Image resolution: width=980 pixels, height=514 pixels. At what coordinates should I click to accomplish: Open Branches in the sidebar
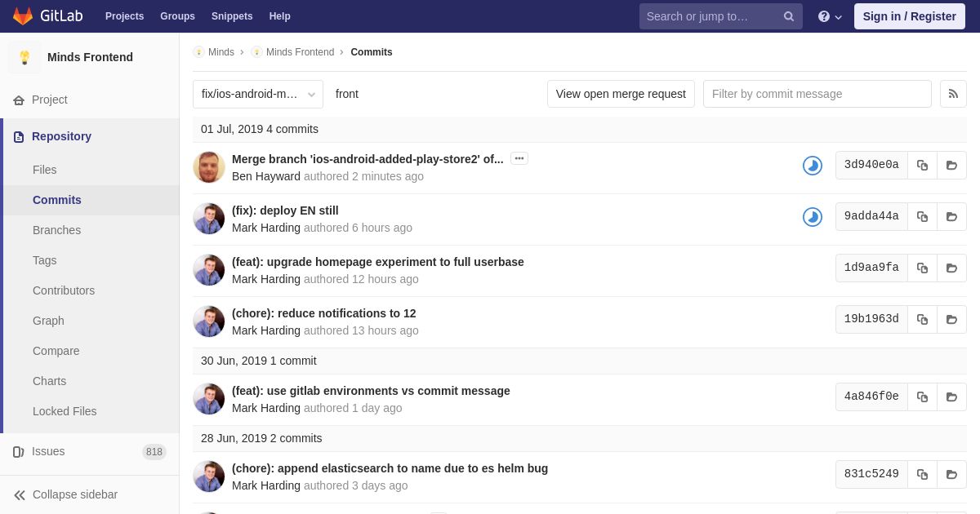pyautogui.click(x=56, y=230)
